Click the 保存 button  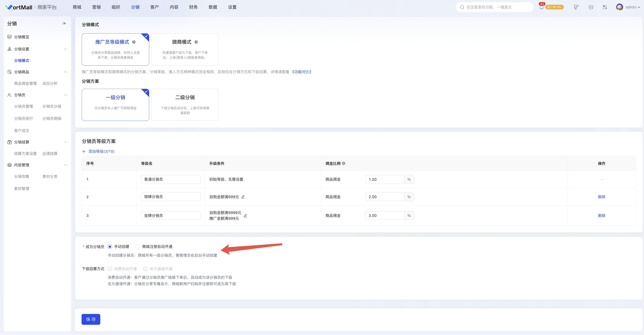click(91, 319)
